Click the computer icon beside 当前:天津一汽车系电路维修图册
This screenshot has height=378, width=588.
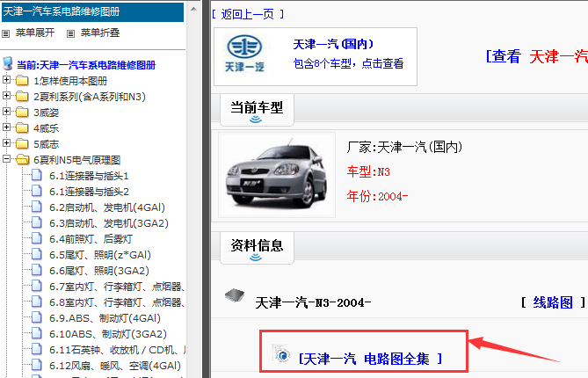click(8, 64)
